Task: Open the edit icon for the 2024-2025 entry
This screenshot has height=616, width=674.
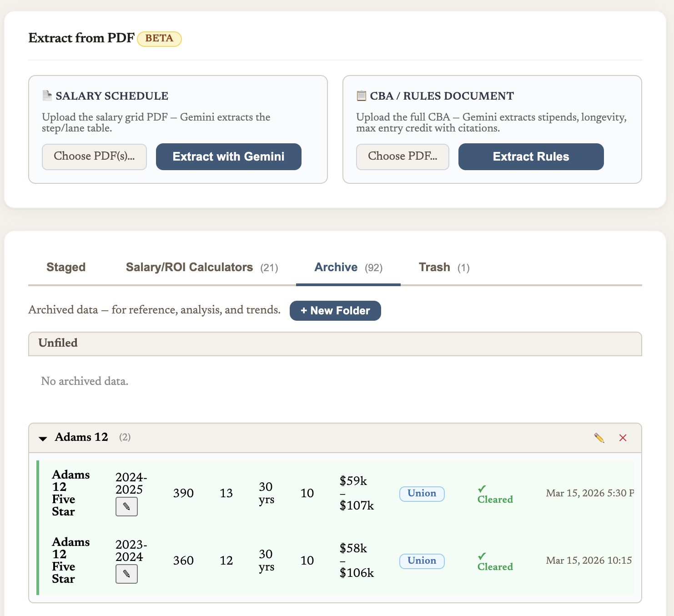Action: click(x=126, y=506)
